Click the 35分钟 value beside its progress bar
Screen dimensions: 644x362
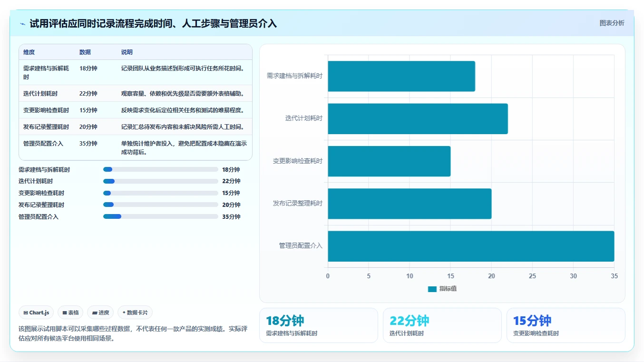click(x=231, y=216)
